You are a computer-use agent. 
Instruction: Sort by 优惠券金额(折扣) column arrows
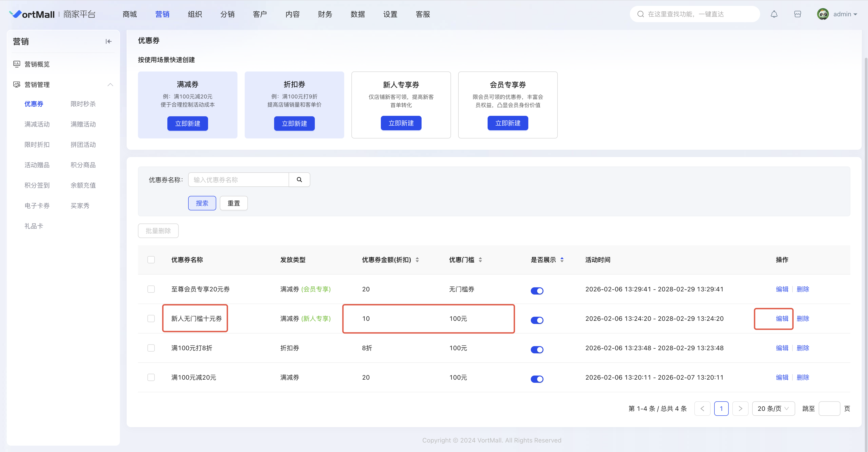coord(417,260)
